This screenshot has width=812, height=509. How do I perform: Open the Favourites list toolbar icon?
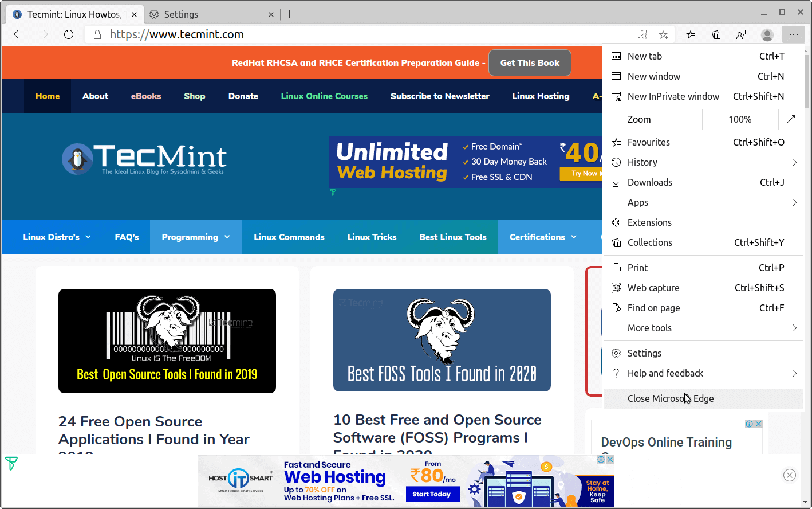click(691, 34)
